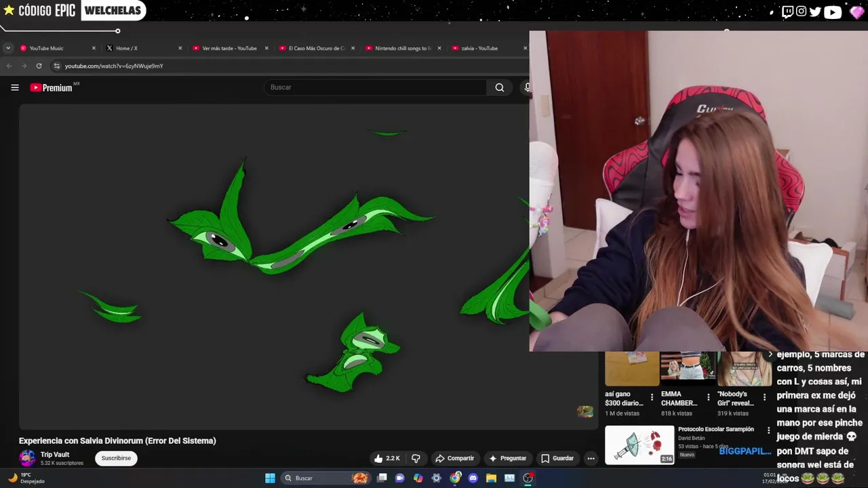
Task: Focus the YouTube Buscar search box
Action: coord(375,87)
